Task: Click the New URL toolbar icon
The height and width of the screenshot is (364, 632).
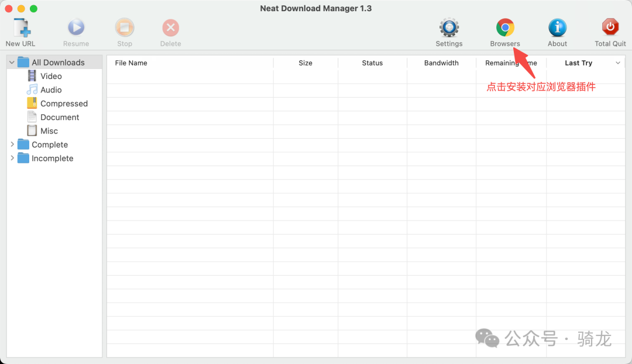Action: tap(21, 28)
